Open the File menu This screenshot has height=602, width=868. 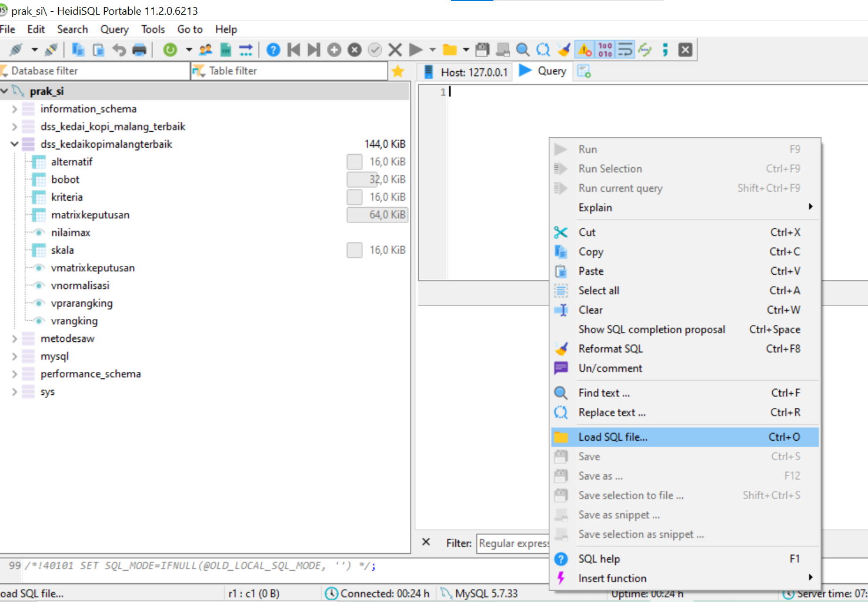pyautogui.click(x=8, y=29)
